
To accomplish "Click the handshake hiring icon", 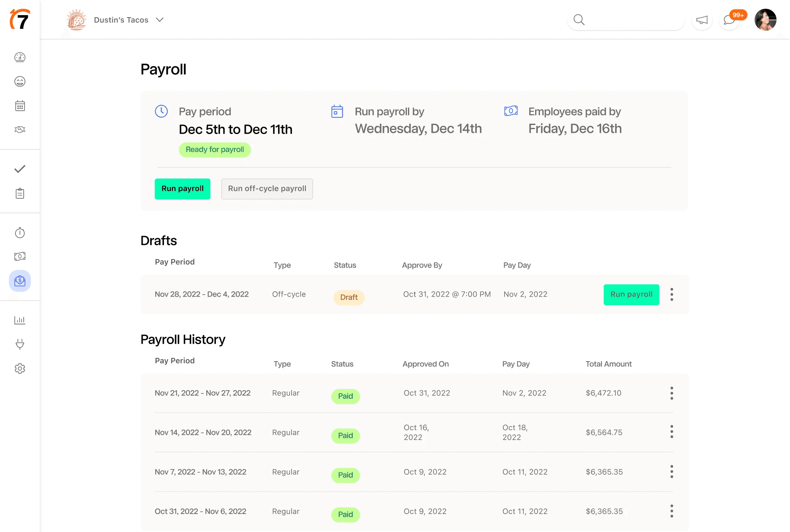I will coord(20,129).
